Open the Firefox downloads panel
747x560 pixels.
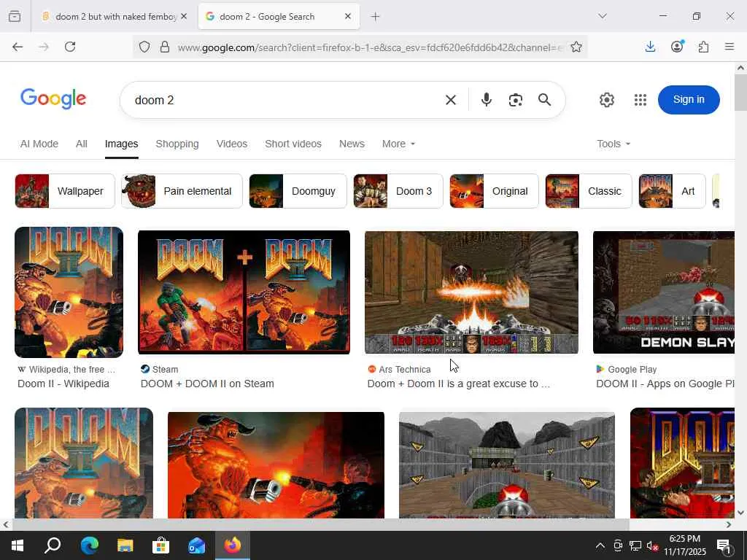(x=650, y=47)
